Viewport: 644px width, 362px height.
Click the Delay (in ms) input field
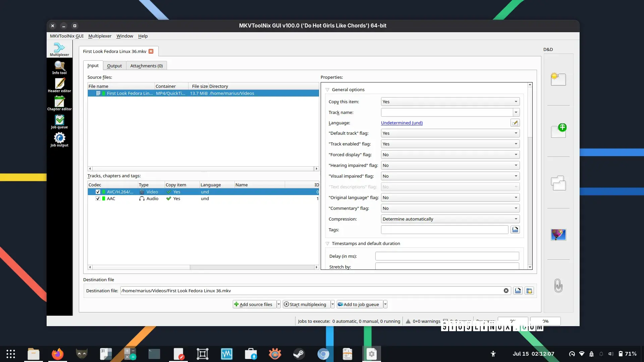[x=447, y=256]
